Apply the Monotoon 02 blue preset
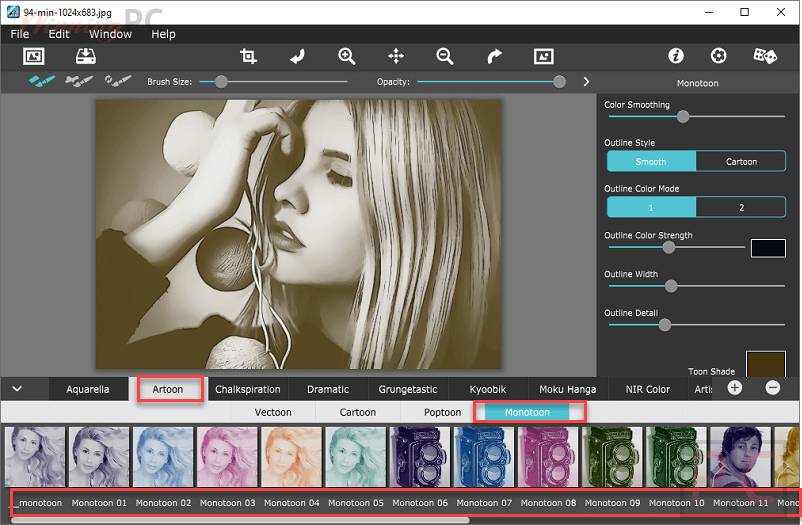802x525 pixels. coord(164,457)
